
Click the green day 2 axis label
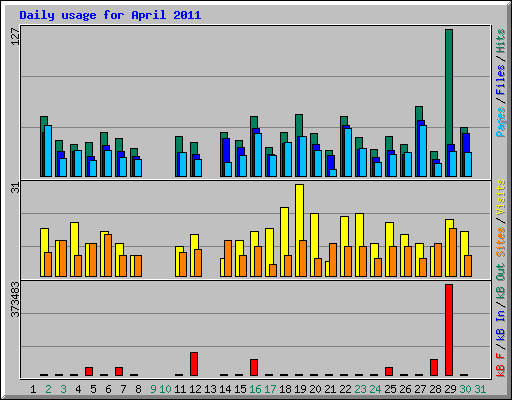[48, 389]
